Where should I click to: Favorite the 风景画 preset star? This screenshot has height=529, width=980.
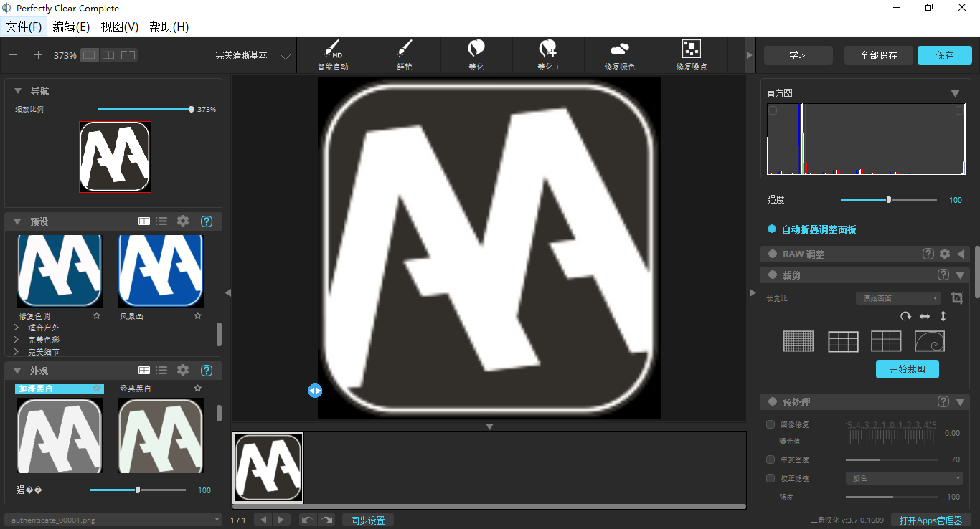point(198,315)
